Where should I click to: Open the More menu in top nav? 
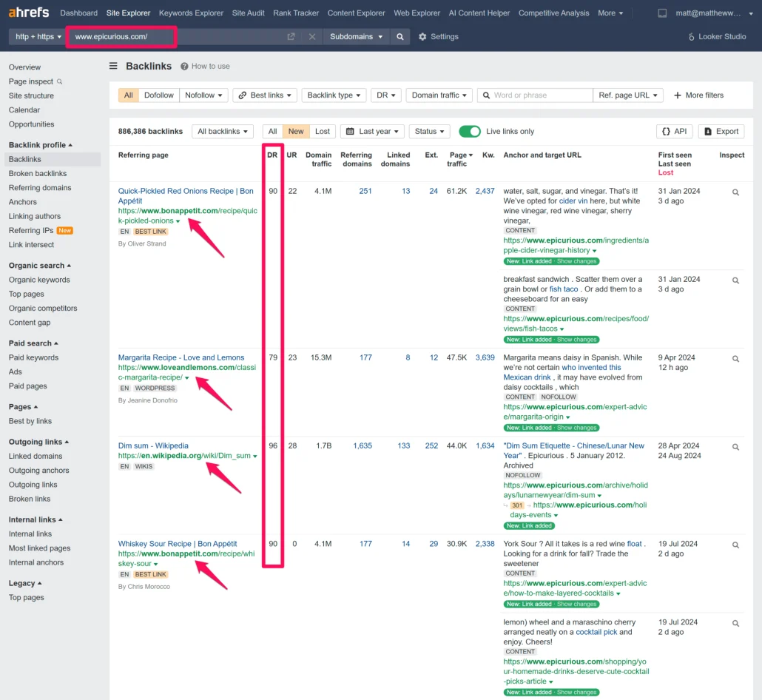coord(610,13)
